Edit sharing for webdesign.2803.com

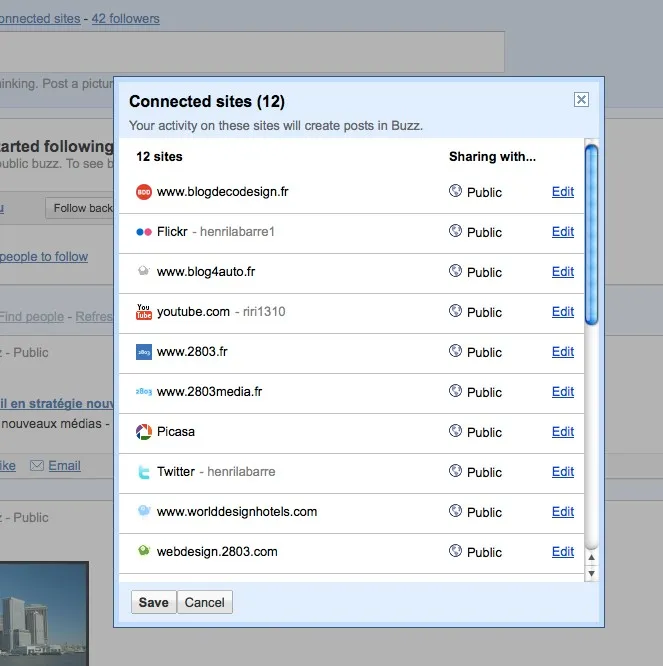[x=563, y=551]
